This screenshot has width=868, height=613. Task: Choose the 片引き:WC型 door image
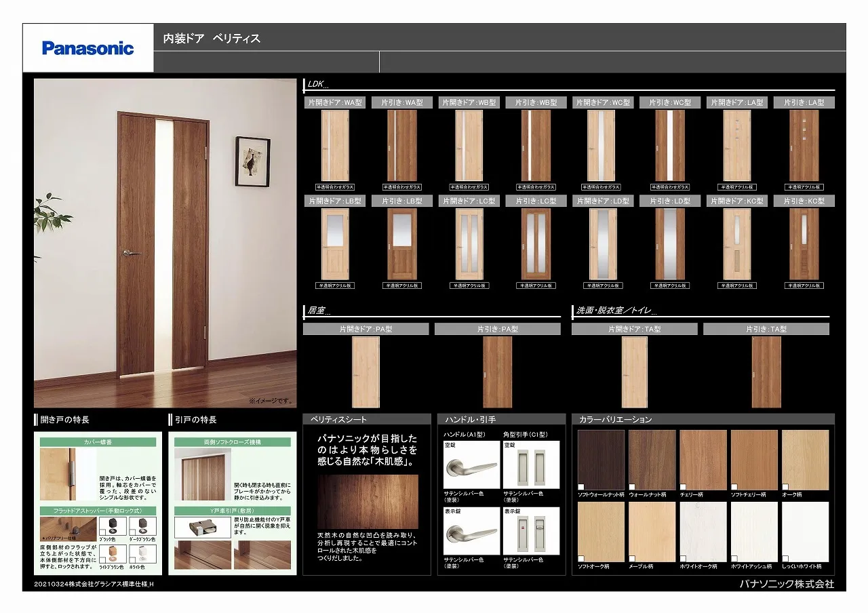[x=670, y=145]
